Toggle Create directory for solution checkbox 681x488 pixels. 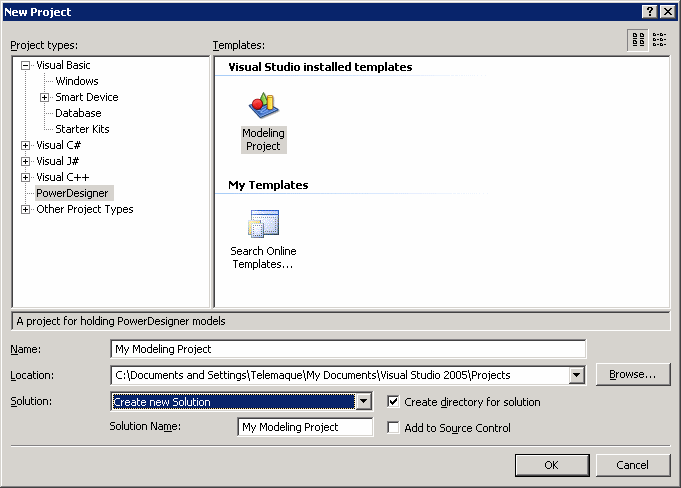pyautogui.click(x=393, y=402)
